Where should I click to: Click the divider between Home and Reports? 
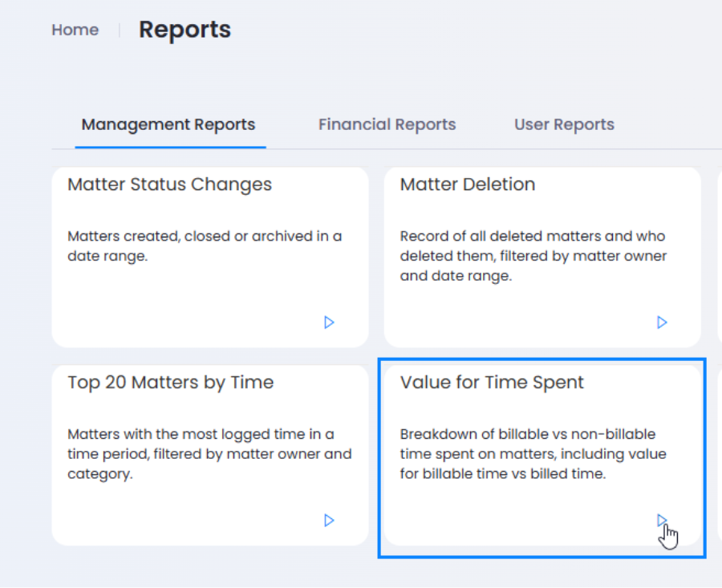(120, 30)
